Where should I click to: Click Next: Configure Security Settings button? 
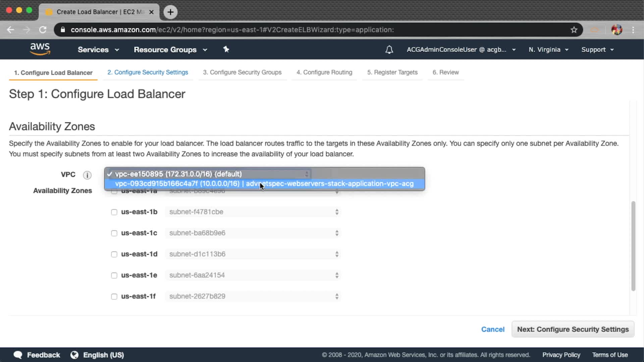pyautogui.click(x=573, y=329)
